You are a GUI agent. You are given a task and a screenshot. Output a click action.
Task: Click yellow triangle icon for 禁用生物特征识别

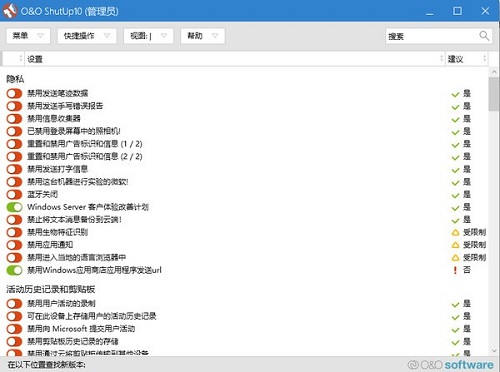point(455,233)
